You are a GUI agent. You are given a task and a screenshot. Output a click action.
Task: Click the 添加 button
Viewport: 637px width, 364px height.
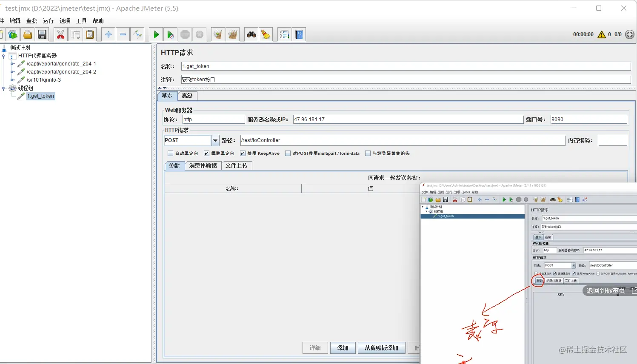tap(343, 348)
